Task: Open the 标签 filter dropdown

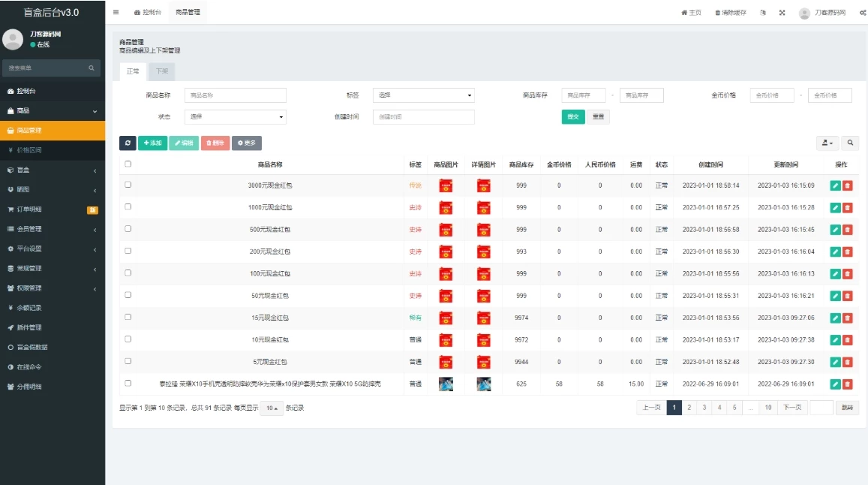Action: (x=424, y=95)
